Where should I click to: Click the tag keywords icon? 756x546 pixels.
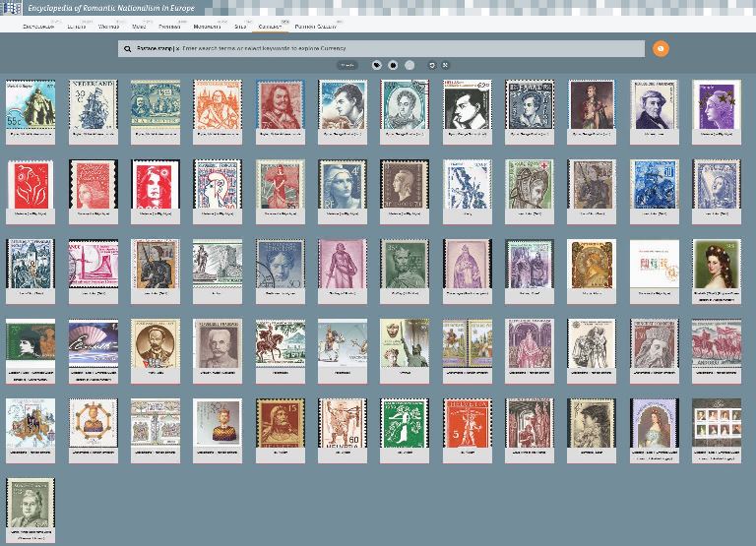tap(377, 65)
